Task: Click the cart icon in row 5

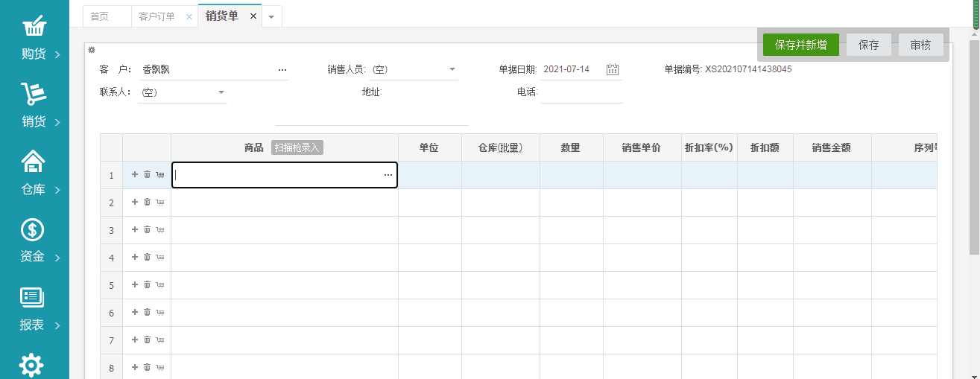Action: coord(160,284)
